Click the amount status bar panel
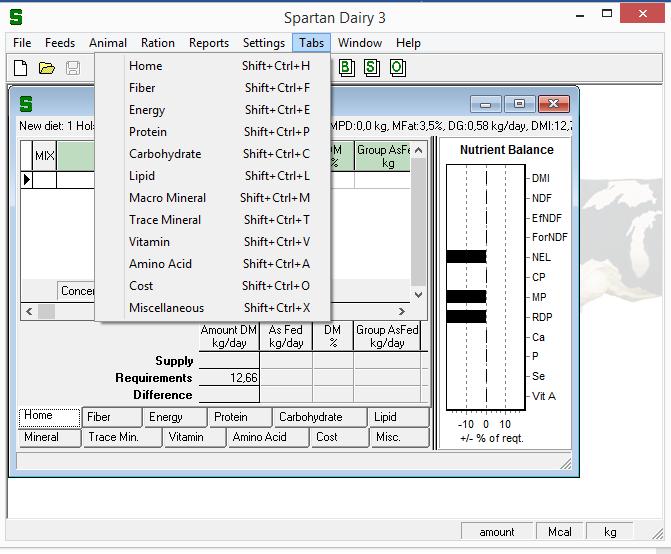 (496, 531)
